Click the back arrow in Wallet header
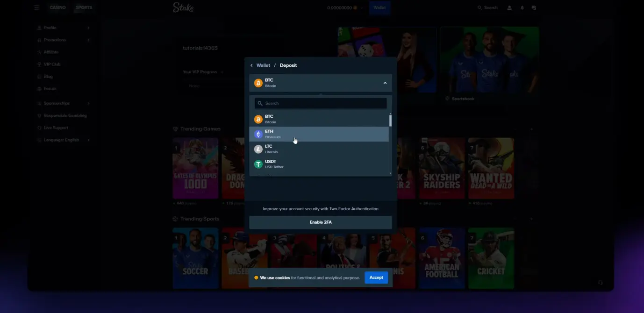This screenshot has width=644, height=313. click(x=251, y=65)
